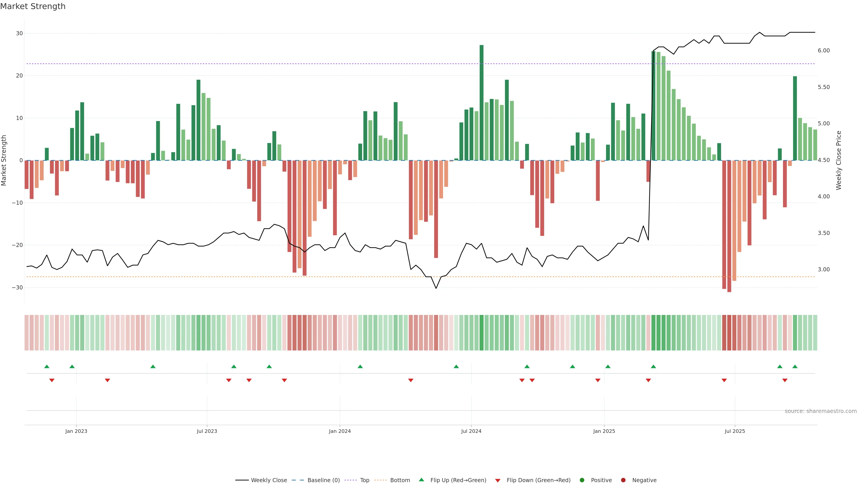Click the Jan 2024 axis label
Viewport: 868px width, 488px height.
click(x=340, y=431)
